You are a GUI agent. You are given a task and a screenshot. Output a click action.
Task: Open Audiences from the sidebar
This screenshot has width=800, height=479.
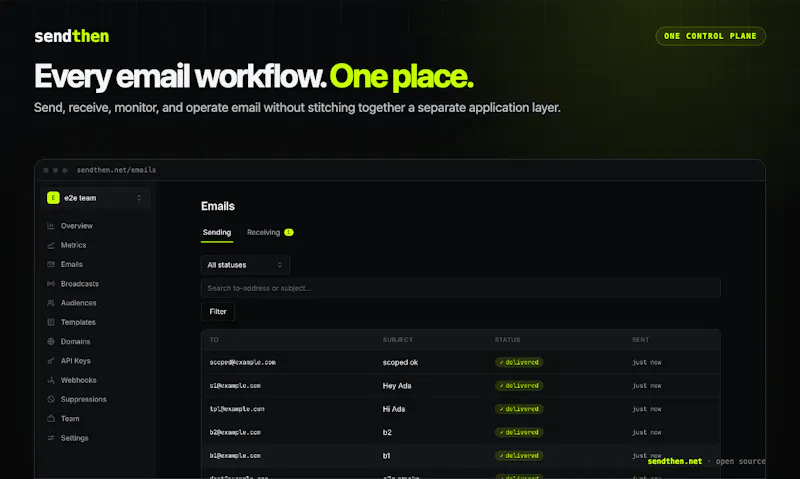coord(78,303)
